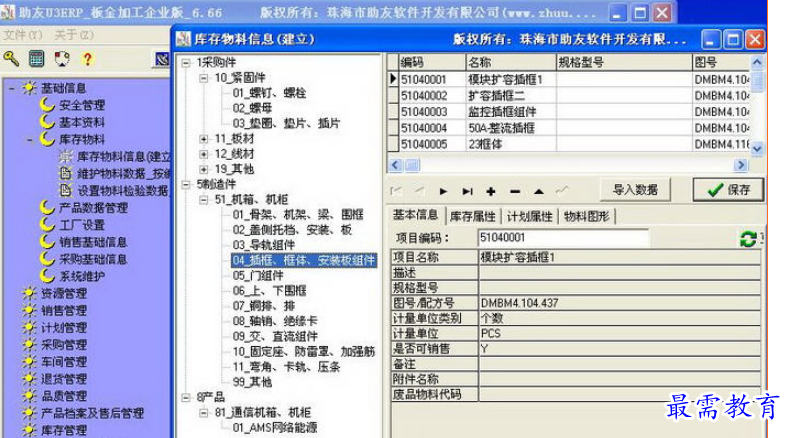Collapse the 51_机箱、机柜 tree node
Screen dimensions: 788x438
pos(204,199)
